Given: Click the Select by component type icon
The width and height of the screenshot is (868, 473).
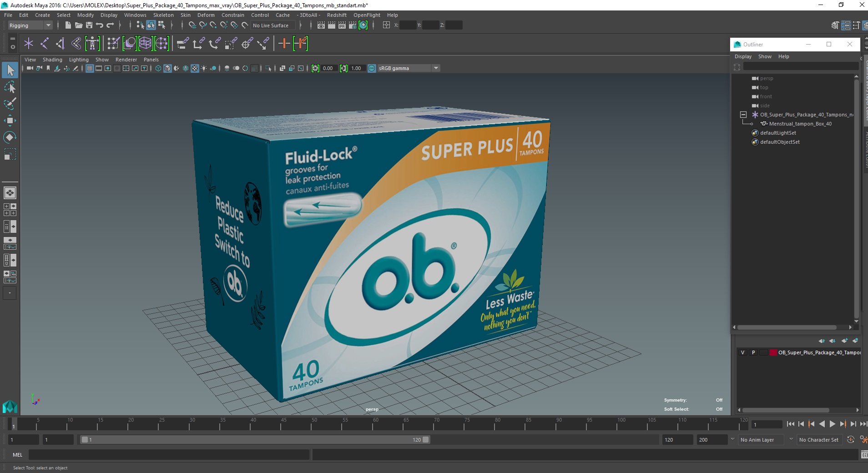Looking at the screenshot, I should click(x=161, y=25).
